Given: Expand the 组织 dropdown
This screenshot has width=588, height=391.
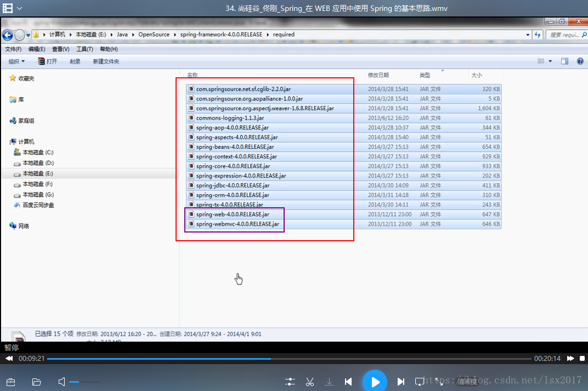Looking at the screenshot, I should point(16,61).
